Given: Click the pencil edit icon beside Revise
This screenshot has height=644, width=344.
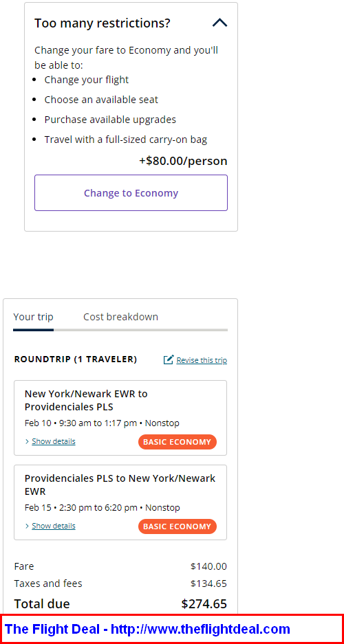Looking at the screenshot, I should (169, 359).
